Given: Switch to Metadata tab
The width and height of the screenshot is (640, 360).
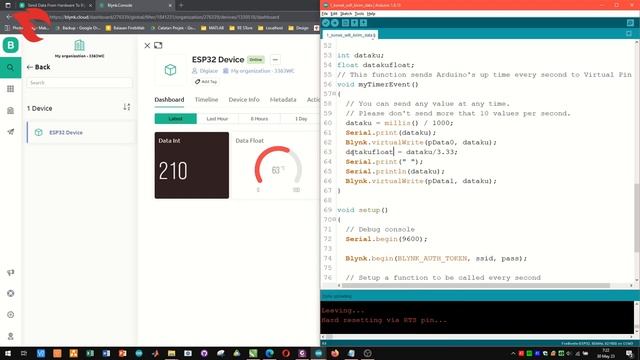Looking at the screenshot, I should [x=283, y=100].
